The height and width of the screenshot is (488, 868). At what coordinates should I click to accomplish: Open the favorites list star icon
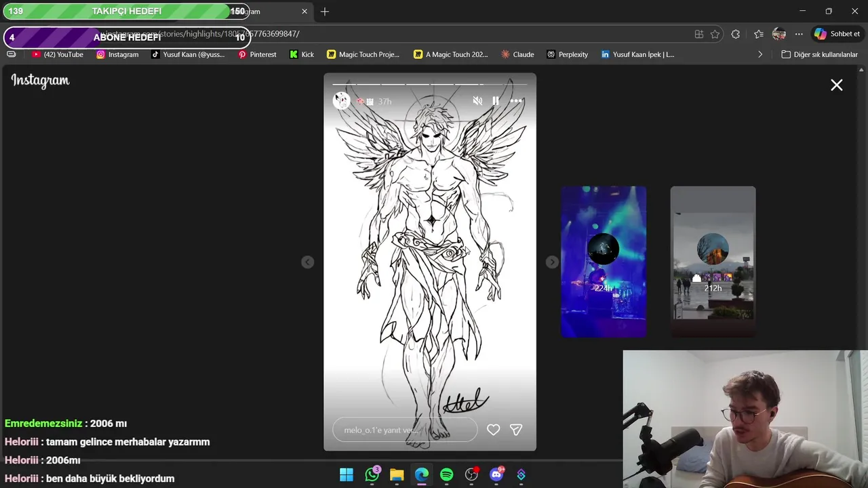point(759,34)
